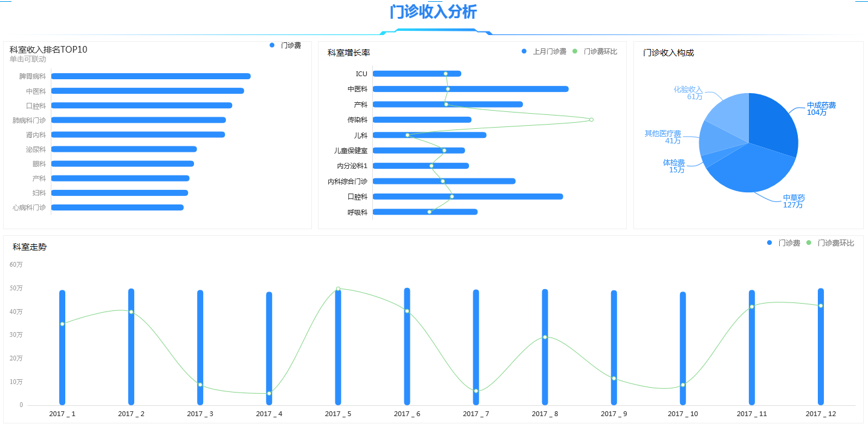Click the 科室走势 heading
Viewport: 868px width, 424px height.
click(30, 247)
